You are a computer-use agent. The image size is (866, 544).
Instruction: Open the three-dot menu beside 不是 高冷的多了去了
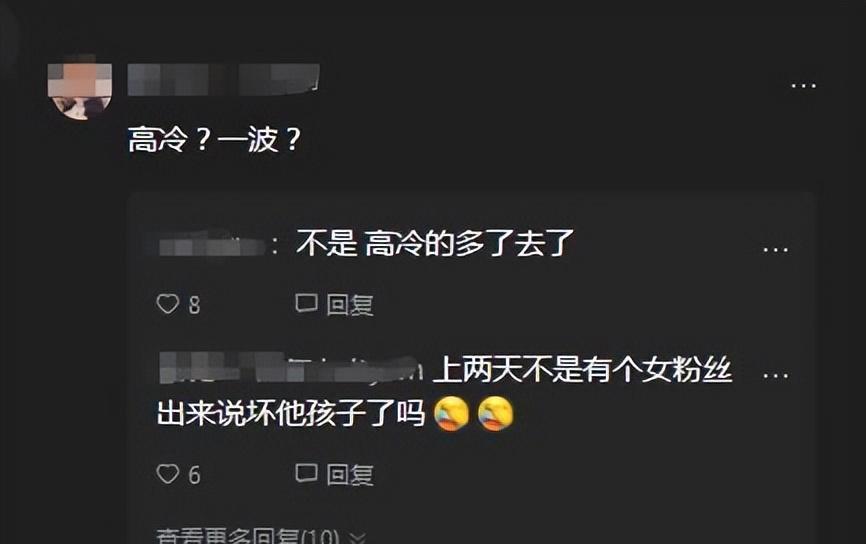[x=775, y=250]
